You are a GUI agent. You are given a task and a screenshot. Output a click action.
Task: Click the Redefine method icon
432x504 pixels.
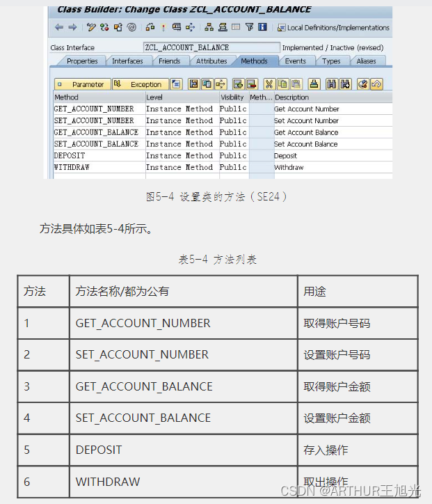tap(362, 84)
